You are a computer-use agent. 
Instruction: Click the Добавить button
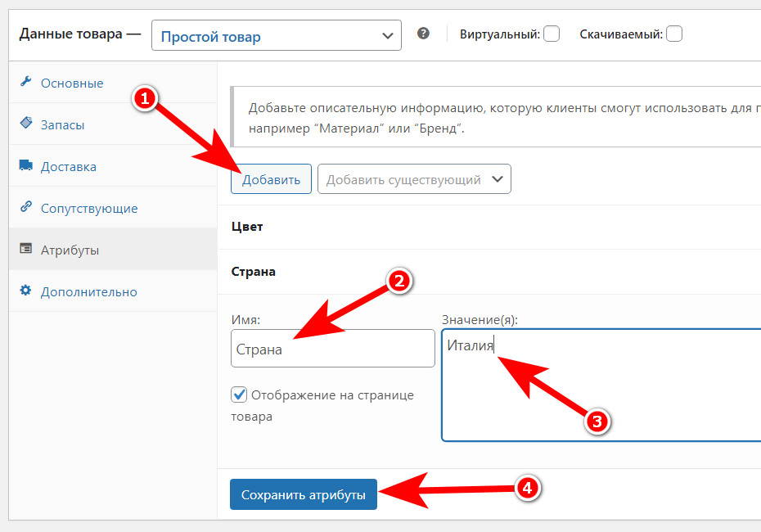click(271, 179)
